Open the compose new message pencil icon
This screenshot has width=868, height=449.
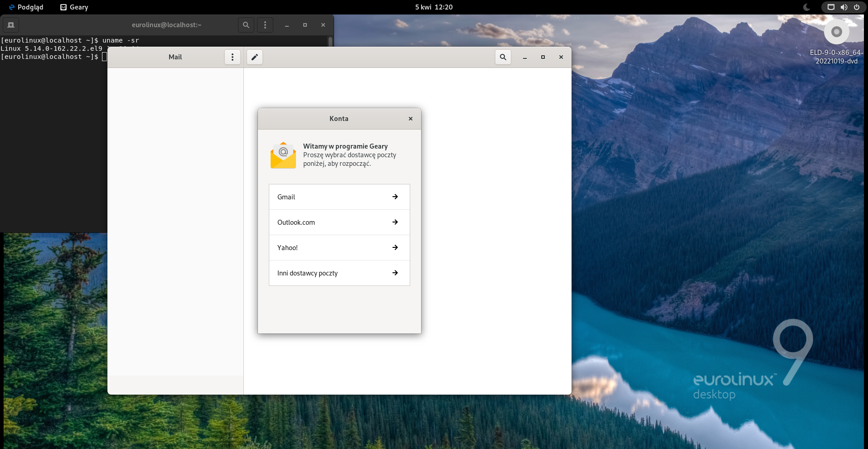[254, 57]
